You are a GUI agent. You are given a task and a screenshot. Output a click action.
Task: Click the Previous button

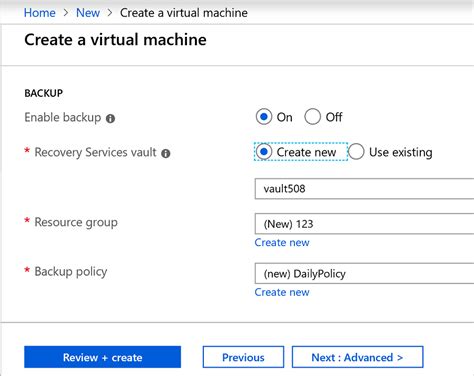[243, 357]
